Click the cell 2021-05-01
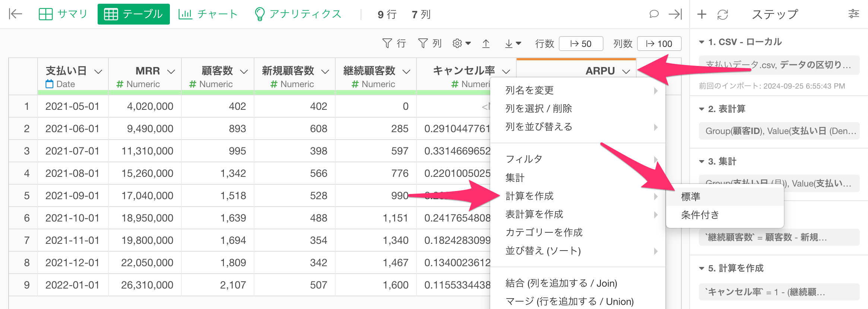Image resolution: width=868 pixels, height=309 pixels. tap(73, 106)
